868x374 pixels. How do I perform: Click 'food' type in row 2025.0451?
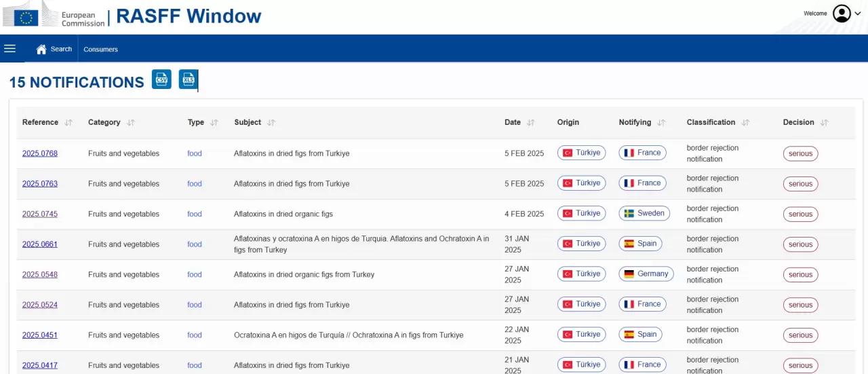(195, 335)
